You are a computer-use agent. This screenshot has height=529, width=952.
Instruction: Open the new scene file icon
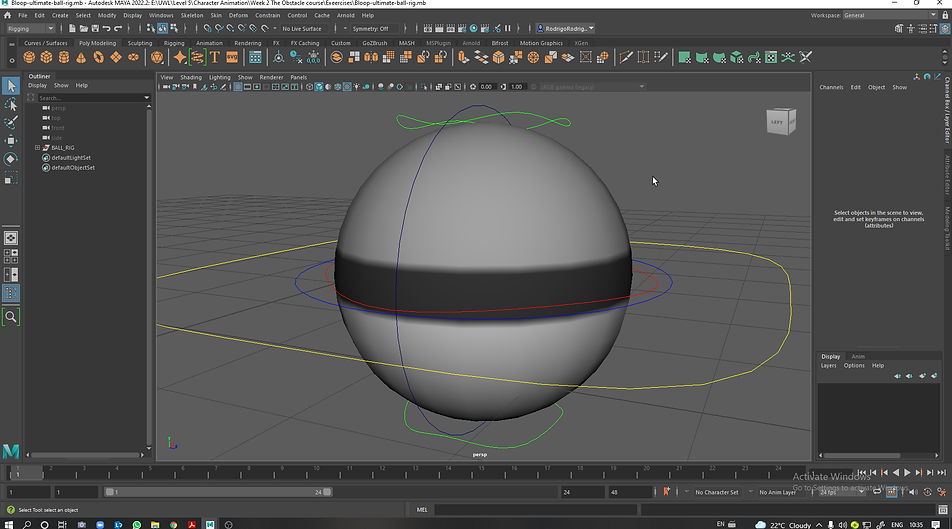coord(72,29)
